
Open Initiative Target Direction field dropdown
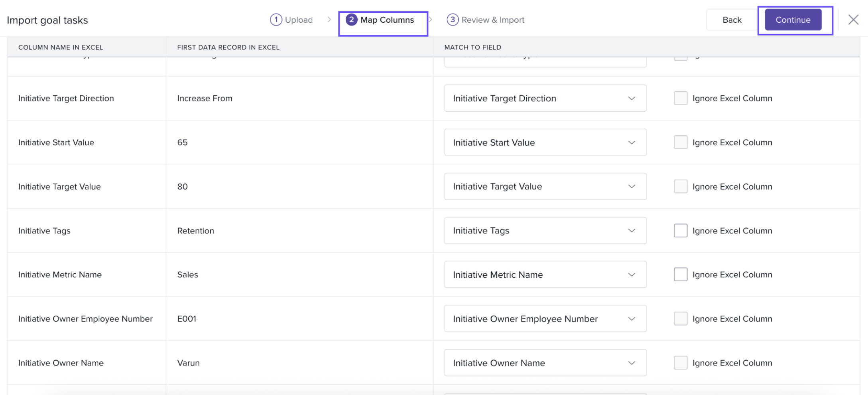pyautogui.click(x=545, y=98)
